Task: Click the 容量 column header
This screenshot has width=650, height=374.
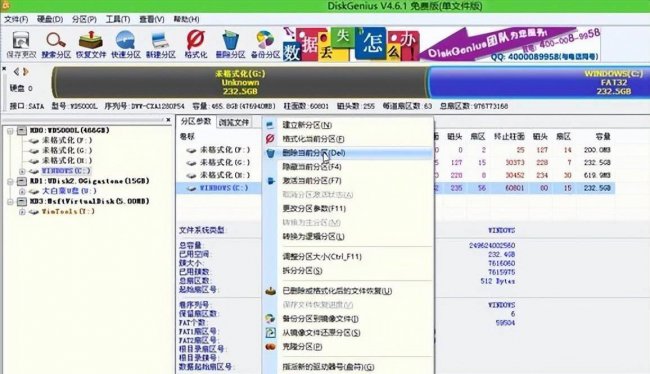Action: (x=603, y=136)
